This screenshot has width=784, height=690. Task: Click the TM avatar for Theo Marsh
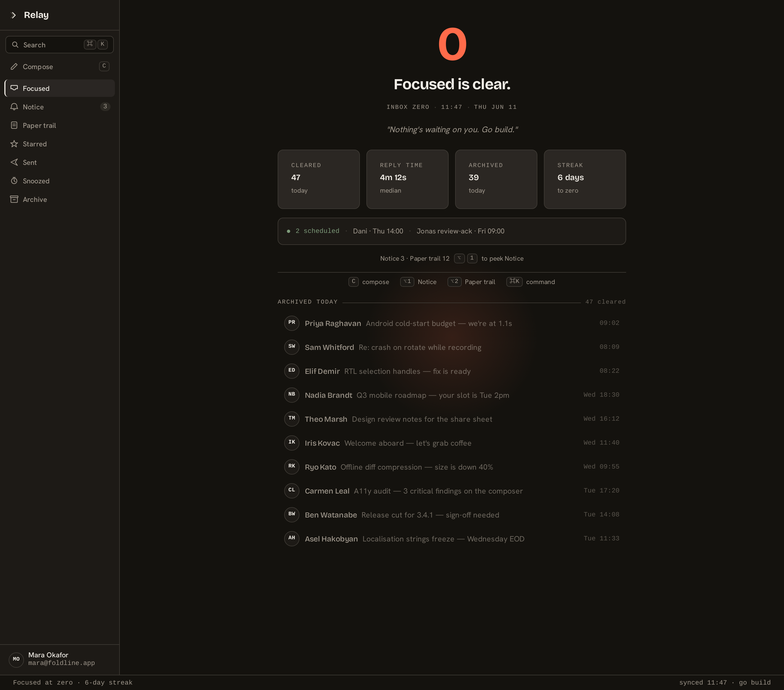[x=292, y=419]
